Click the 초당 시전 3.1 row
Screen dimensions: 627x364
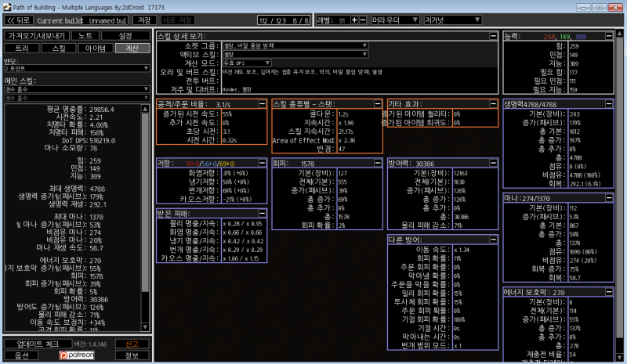coord(212,132)
